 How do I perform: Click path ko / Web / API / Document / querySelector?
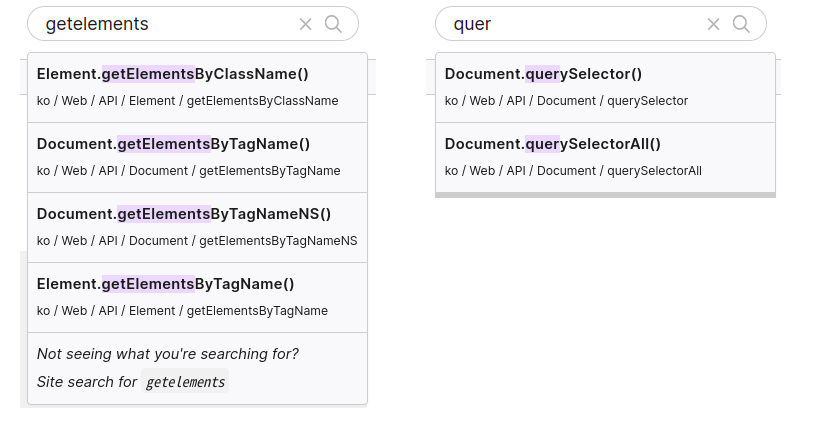tap(566, 101)
